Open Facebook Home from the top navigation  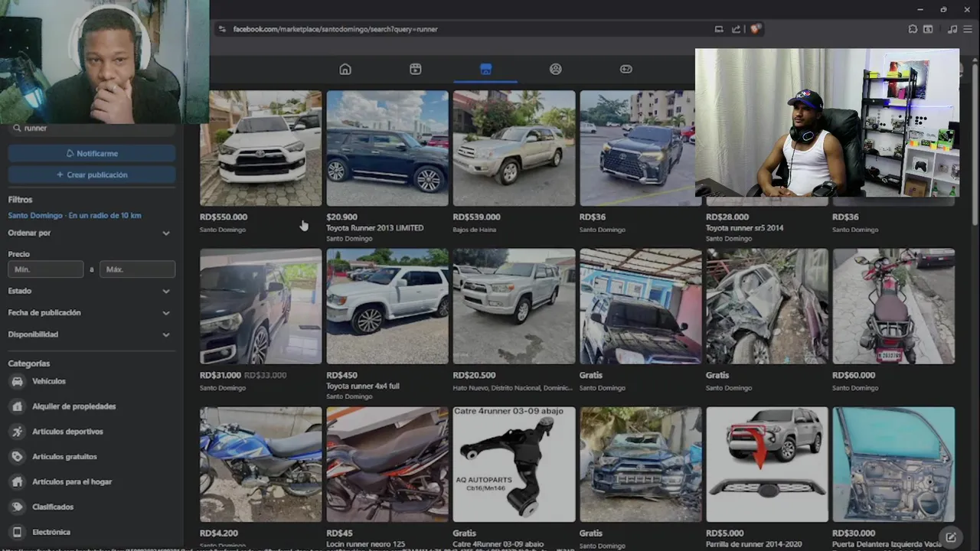[x=345, y=69]
